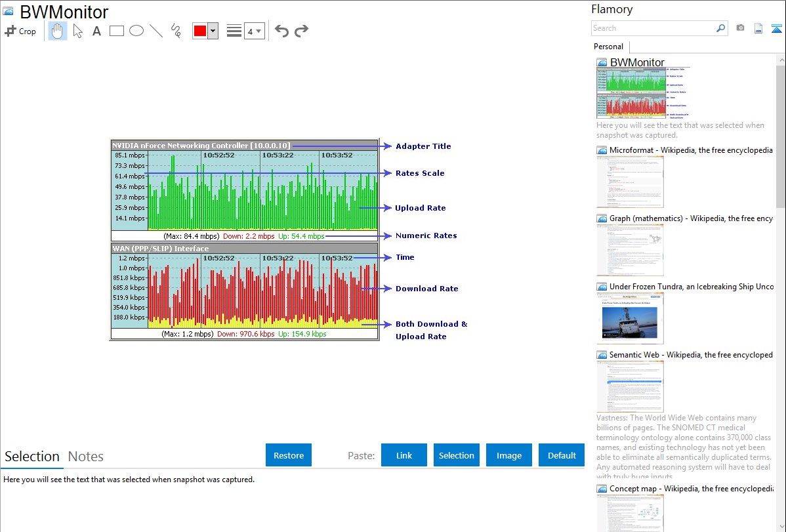Select the text annotation tool
This screenshot has width=786, height=532.
point(96,31)
